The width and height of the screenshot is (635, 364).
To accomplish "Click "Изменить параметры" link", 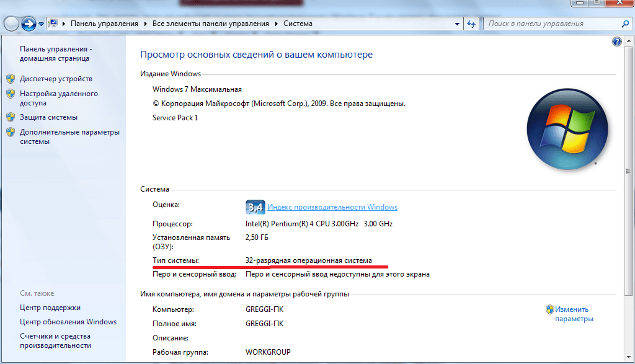I will [x=574, y=314].
